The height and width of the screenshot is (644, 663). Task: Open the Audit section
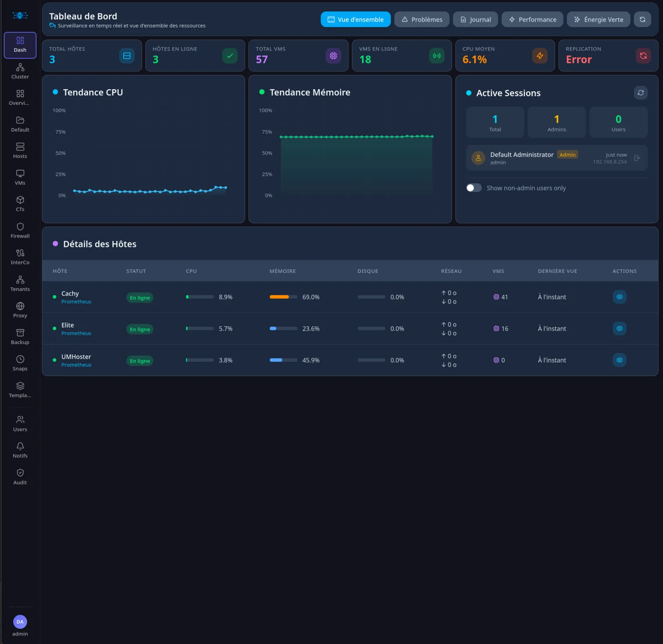[20, 477]
